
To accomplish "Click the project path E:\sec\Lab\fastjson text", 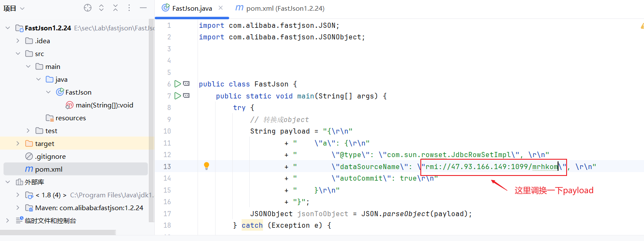I will coord(114,28).
